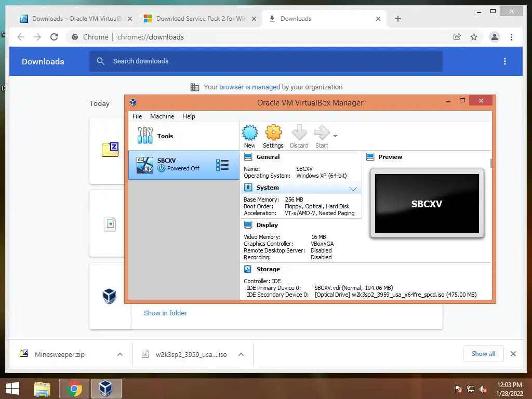Open VM Settings gear icon
Image resolution: width=532 pixels, height=399 pixels.
273,132
